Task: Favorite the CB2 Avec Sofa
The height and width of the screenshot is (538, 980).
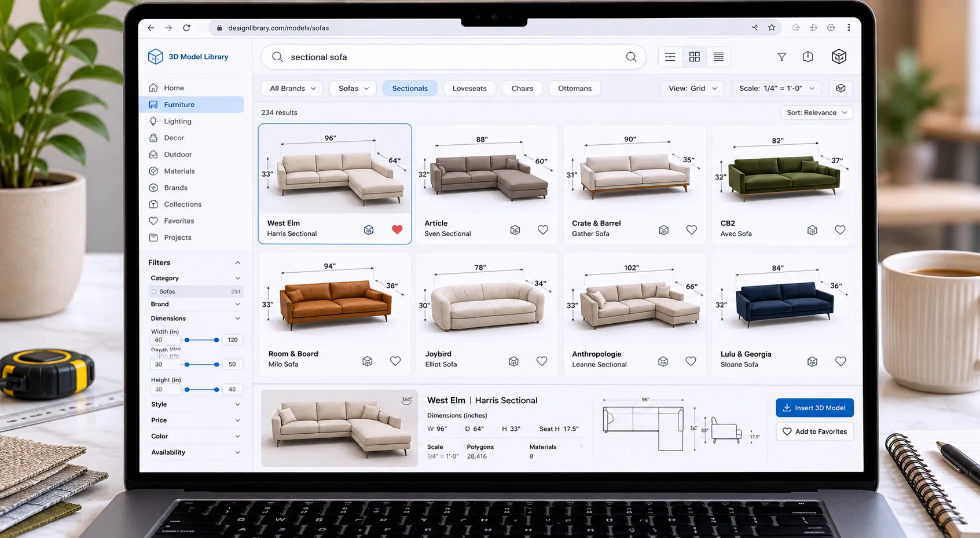Action: click(840, 229)
